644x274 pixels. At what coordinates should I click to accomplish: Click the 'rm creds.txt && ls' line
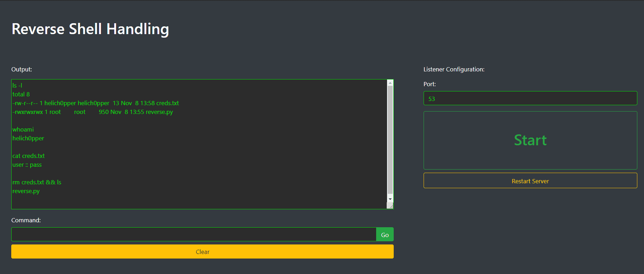tap(37, 182)
